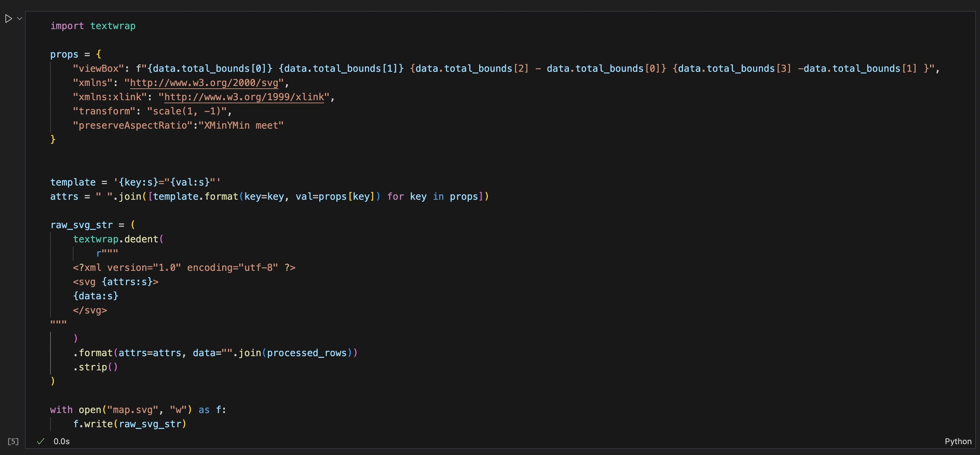This screenshot has height=455, width=980.
Task: Click the "map.svg" filename string
Action: coord(132,410)
